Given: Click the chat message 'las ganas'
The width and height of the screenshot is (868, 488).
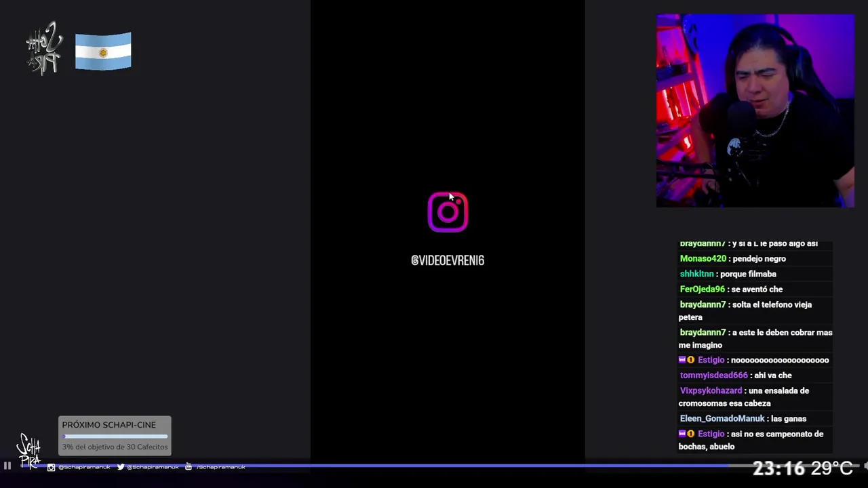Looking at the screenshot, I should pyautogui.click(x=789, y=419).
